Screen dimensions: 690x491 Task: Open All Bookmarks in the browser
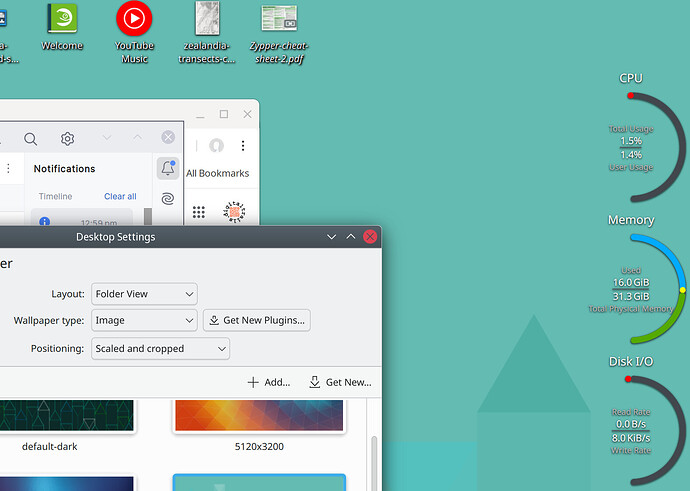(217, 173)
